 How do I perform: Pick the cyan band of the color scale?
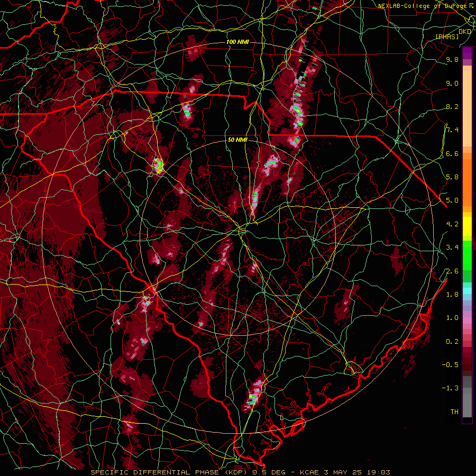[x=467, y=291]
